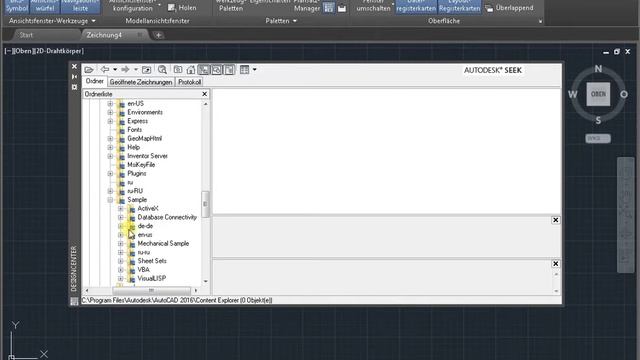This screenshot has height=360, width=640.
Task: Click the OBEN face of the ViewCube
Action: (598, 94)
